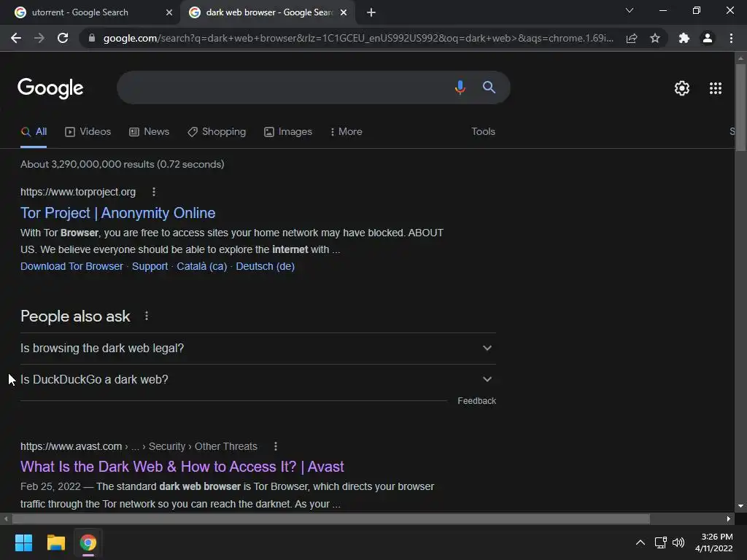Bookmark this page with the star icon
The width and height of the screenshot is (747, 560).
(655, 38)
